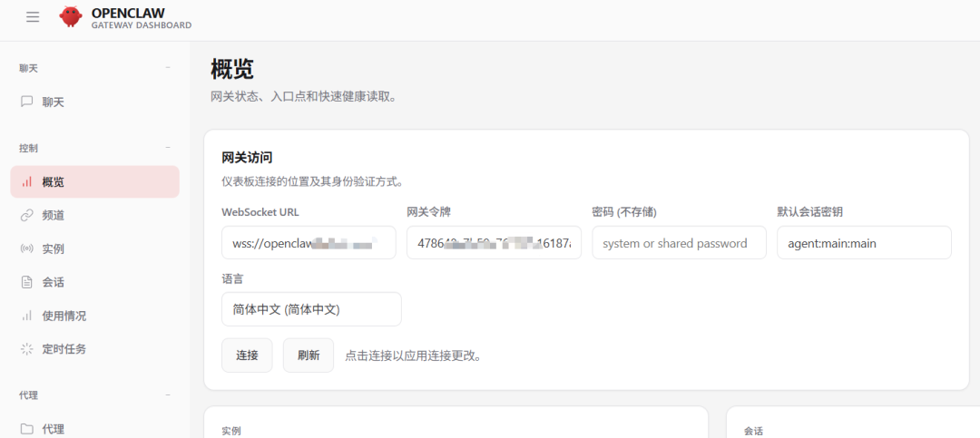
Task: Toggle the hamburger sidebar menu icon
Action: coord(33,17)
